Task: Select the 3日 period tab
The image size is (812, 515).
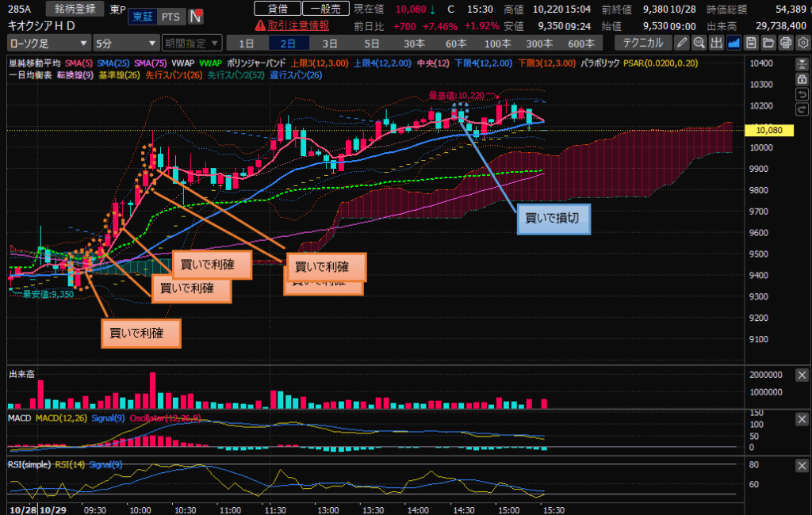Action: [x=329, y=43]
